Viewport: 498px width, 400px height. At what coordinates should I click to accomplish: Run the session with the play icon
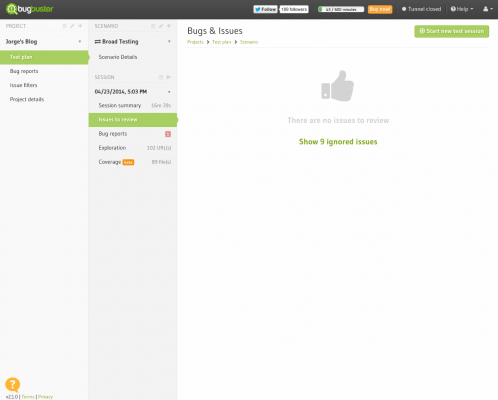point(169,77)
